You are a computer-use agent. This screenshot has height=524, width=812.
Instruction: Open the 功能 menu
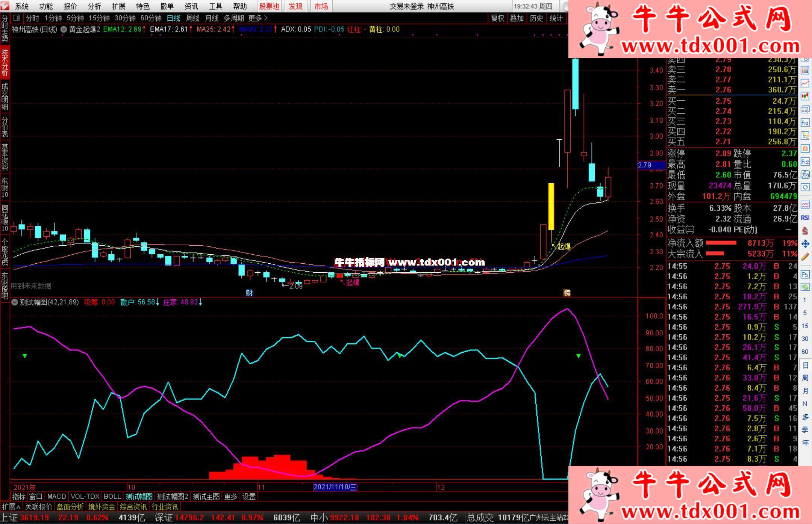tap(46, 6)
